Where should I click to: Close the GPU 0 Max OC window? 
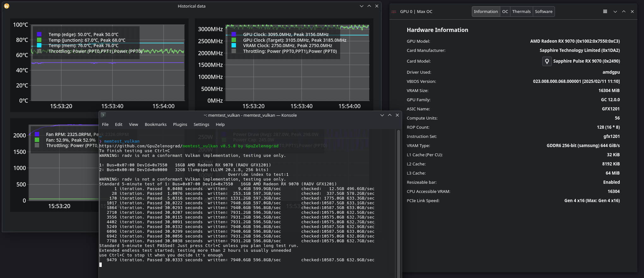(632, 11)
